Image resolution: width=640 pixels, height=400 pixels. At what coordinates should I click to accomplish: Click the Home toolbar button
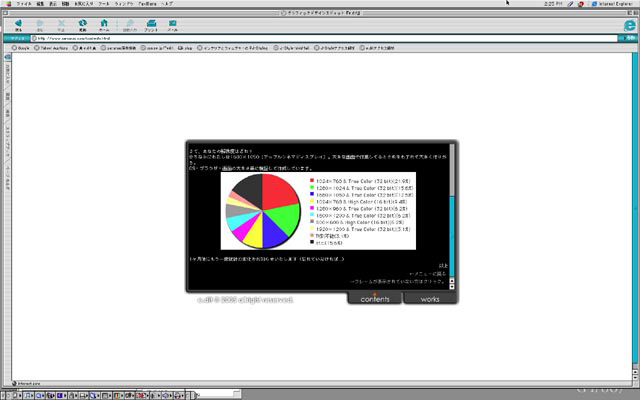click(104, 25)
